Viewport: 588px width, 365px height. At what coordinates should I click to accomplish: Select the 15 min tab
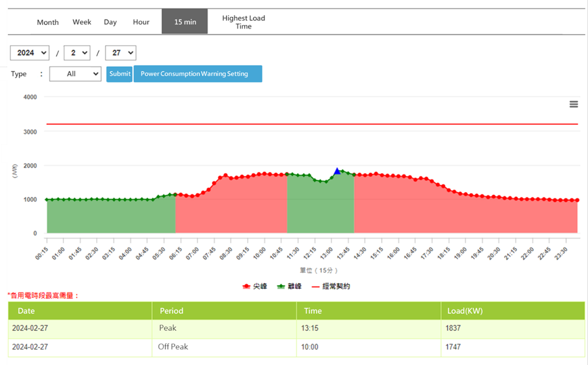pos(185,22)
